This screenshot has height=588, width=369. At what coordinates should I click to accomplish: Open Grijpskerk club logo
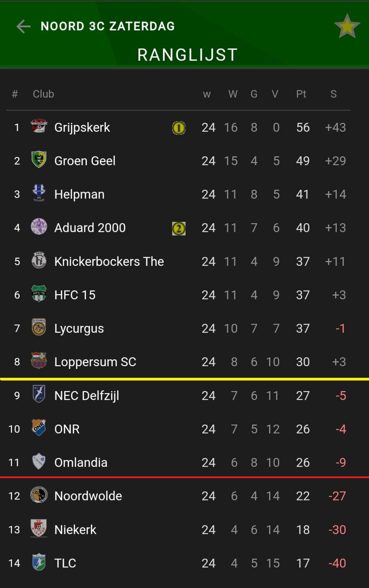pyautogui.click(x=39, y=127)
